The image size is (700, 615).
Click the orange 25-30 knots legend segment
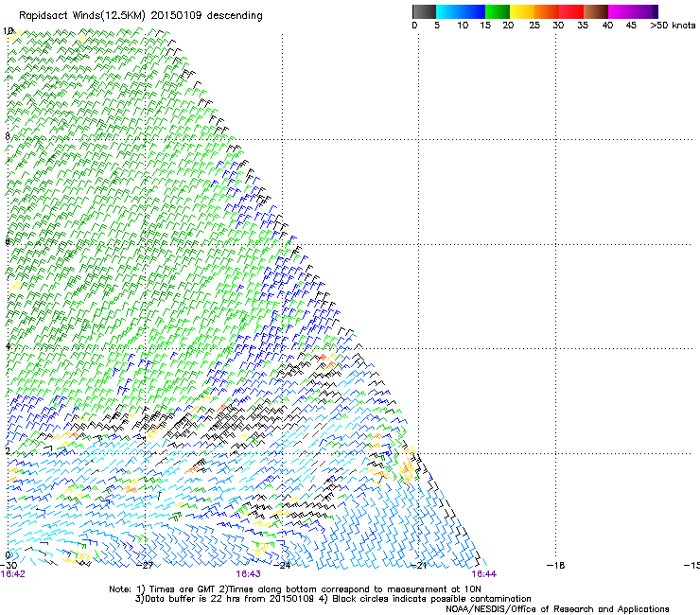pos(547,11)
